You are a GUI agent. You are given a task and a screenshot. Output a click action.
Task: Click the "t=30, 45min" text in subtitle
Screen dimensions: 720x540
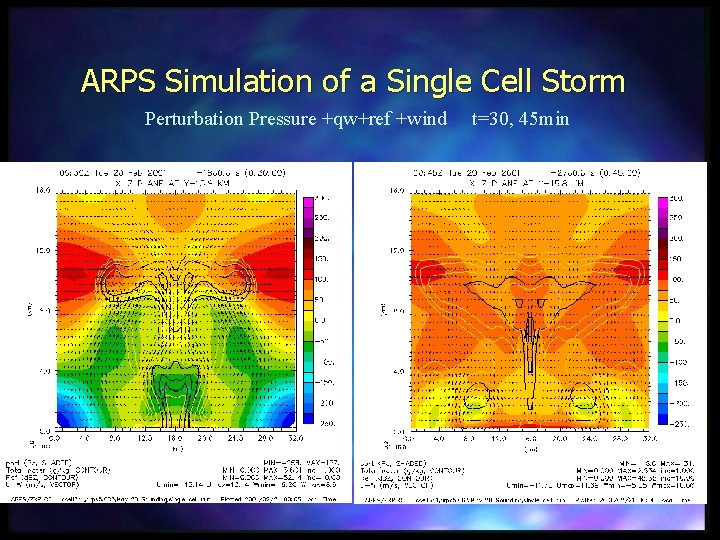click(521, 118)
